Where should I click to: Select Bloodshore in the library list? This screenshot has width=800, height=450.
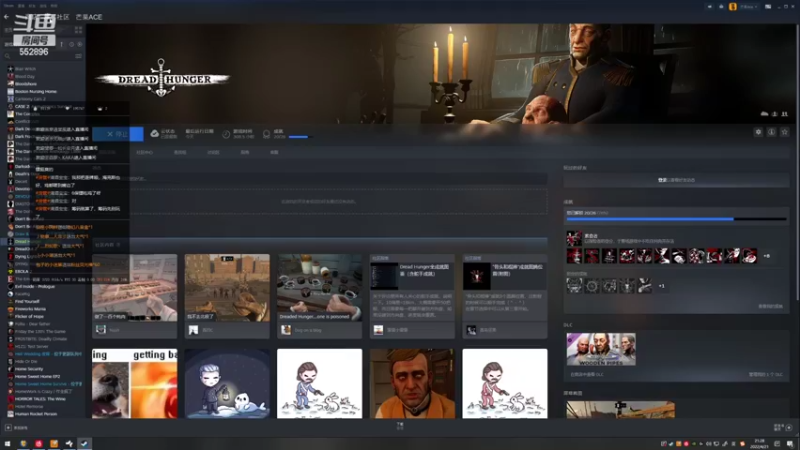click(x=26, y=84)
